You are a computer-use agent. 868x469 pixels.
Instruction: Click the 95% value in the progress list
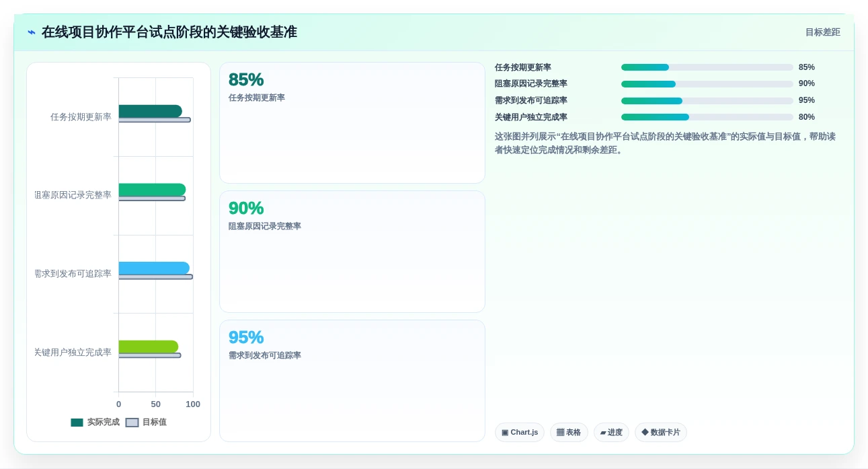(807, 100)
